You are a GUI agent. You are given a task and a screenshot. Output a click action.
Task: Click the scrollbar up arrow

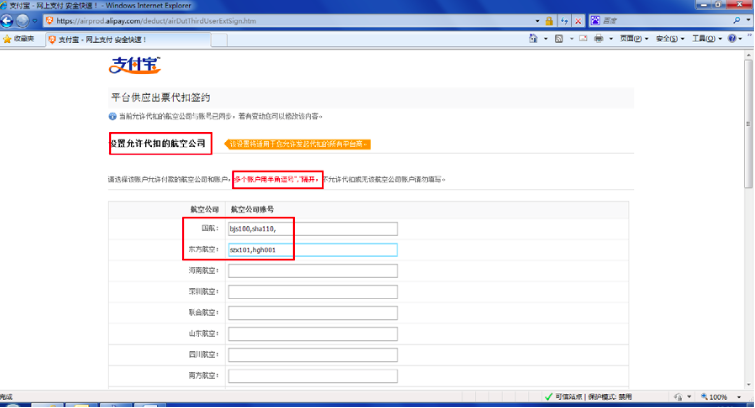pyautogui.click(x=749, y=55)
